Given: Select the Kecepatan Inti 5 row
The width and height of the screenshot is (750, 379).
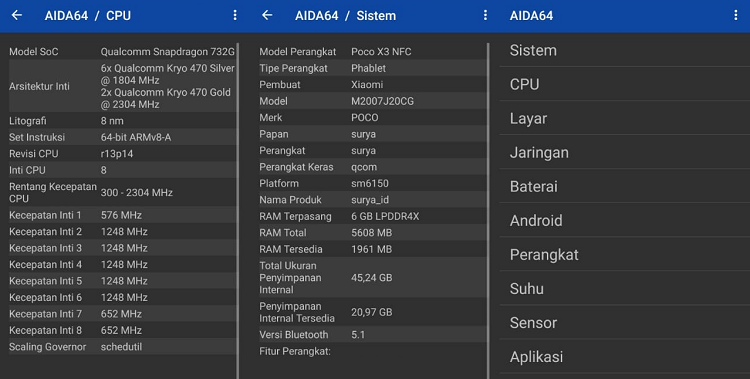Looking at the screenshot, I should pyautogui.click(x=122, y=281).
